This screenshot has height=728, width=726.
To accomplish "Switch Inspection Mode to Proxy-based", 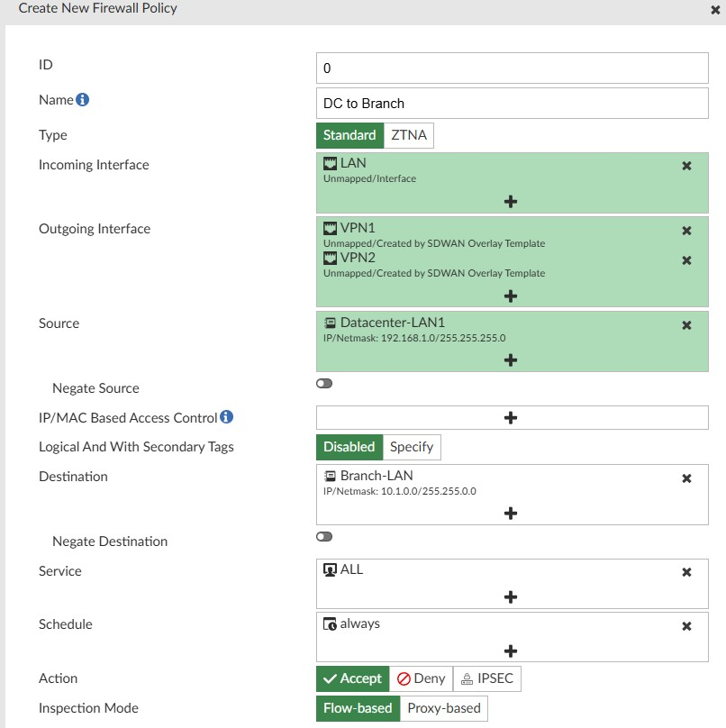I will (443, 708).
